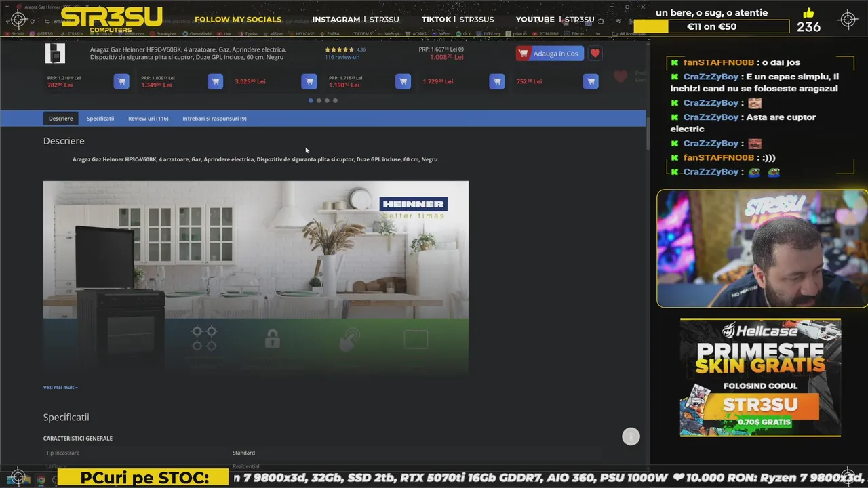
Task: Click the Descriere section heading
Action: pos(64,141)
